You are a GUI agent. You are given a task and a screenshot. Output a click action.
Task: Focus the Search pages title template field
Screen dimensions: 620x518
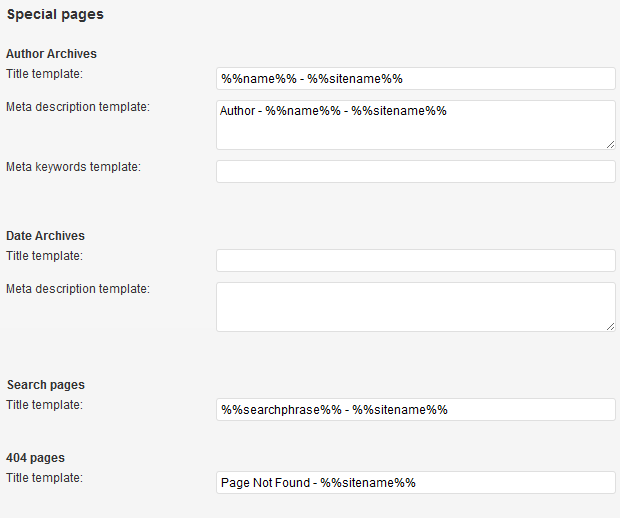coord(415,410)
